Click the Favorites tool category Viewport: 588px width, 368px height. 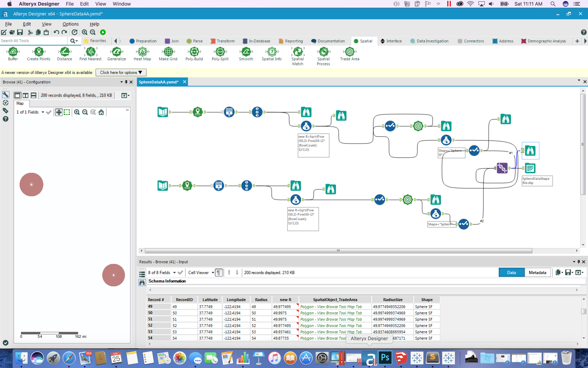click(x=95, y=41)
